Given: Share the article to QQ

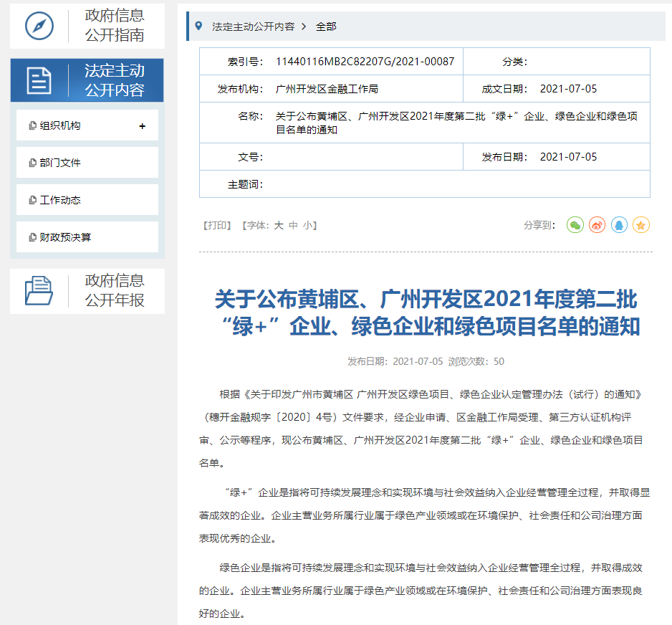Looking at the screenshot, I should [x=619, y=225].
